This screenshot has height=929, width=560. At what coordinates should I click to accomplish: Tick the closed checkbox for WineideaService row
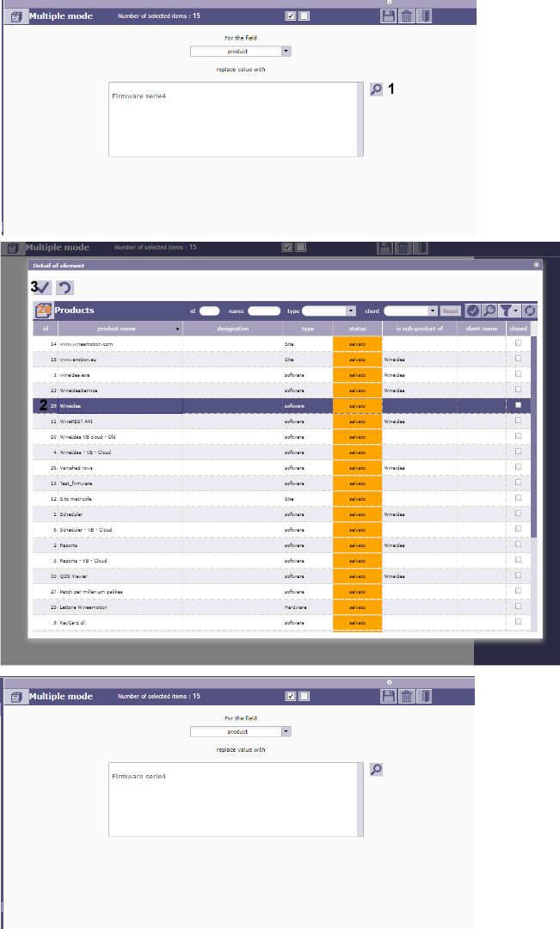519,390
